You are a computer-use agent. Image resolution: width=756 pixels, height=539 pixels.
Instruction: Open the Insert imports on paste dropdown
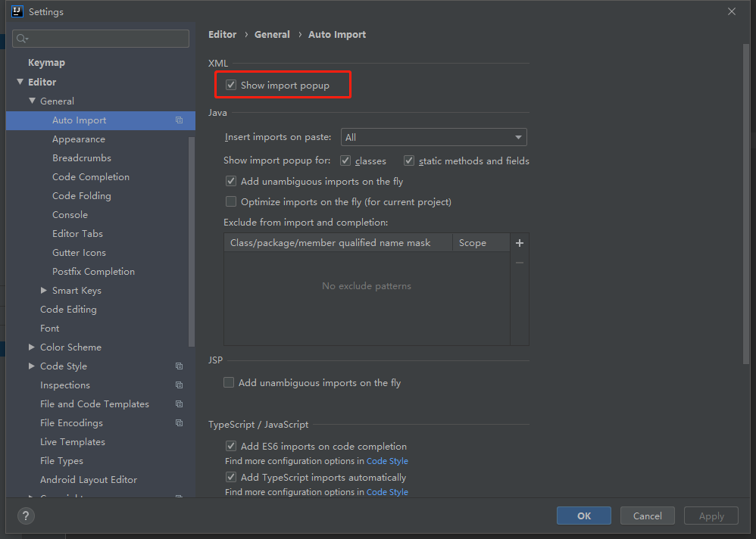pyautogui.click(x=433, y=137)
